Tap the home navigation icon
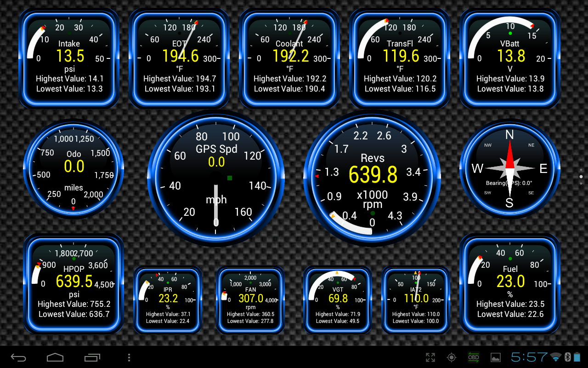 (55, 357)
